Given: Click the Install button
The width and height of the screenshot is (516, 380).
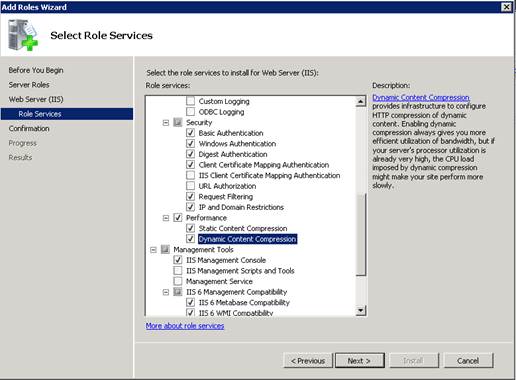Looking at the screenshot, I should 413,361.
